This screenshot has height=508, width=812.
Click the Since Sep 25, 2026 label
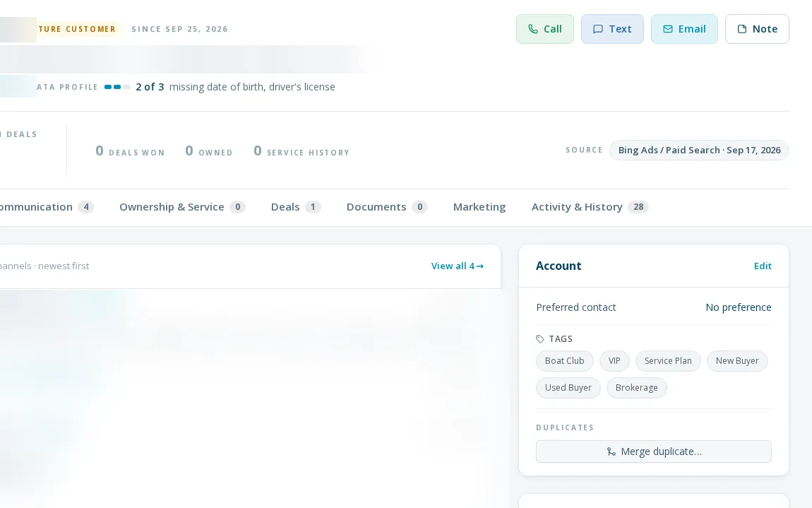pos(179,29)
